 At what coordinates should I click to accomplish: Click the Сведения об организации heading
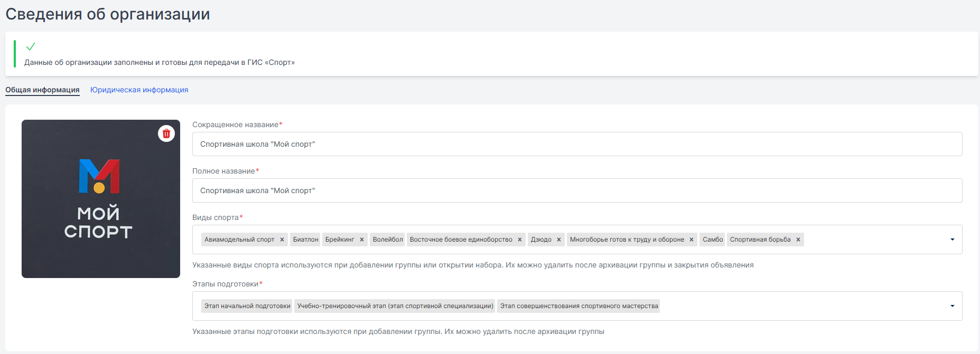tap(108, 14)
